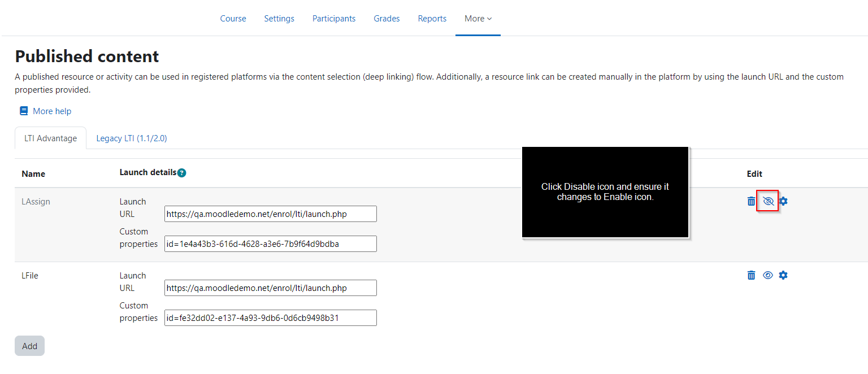
Task: Switch to Legacy LTI (1.1/2.0) tab
Action: [132, 138]
